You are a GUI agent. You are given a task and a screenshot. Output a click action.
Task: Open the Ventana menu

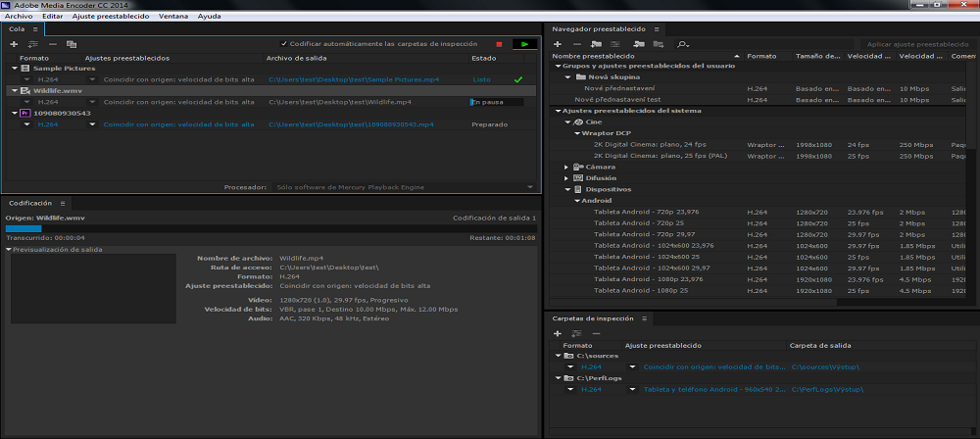173,17
